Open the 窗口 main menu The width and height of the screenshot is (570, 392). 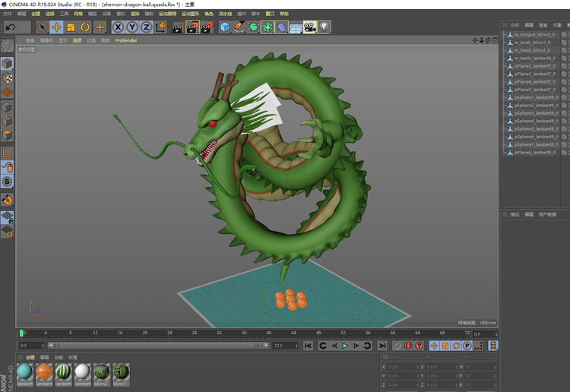pos(270,14)
